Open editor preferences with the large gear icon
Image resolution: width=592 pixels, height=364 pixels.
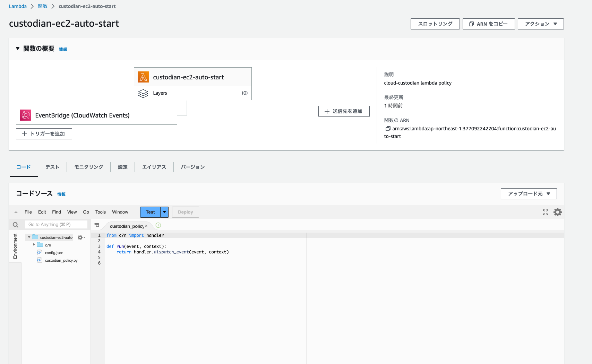[x=558, y=212]
